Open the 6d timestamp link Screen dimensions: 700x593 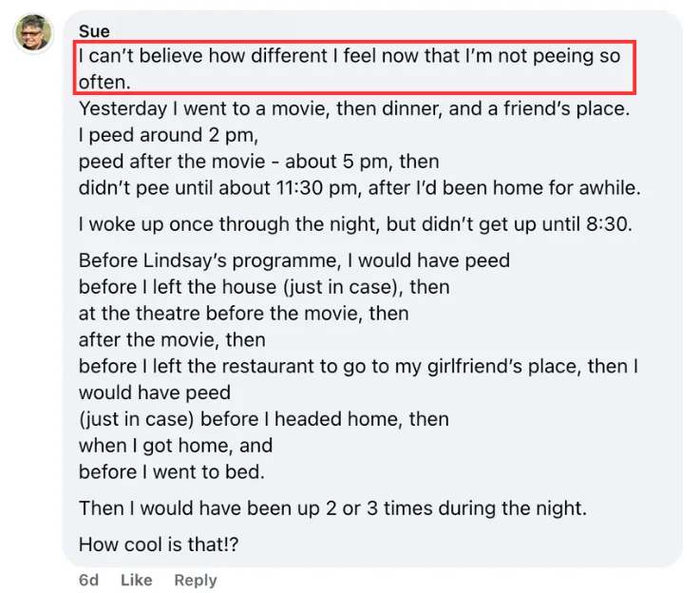point(88,580)
